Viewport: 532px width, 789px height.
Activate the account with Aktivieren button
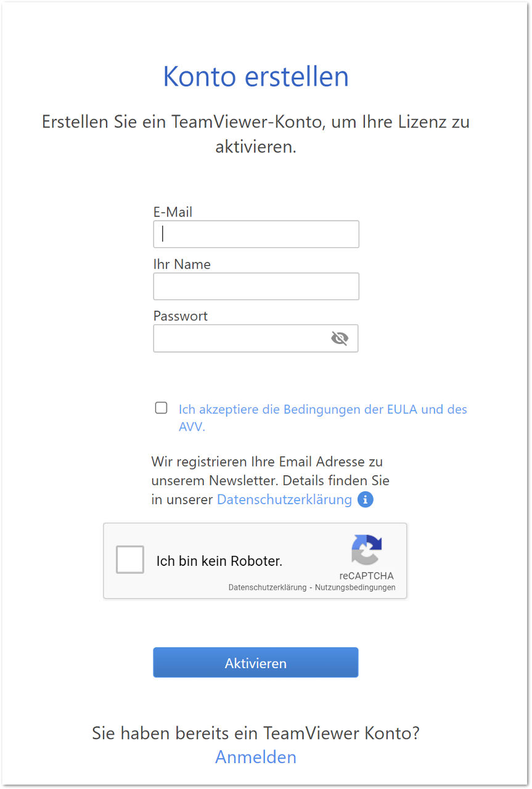tap(256, 663)
